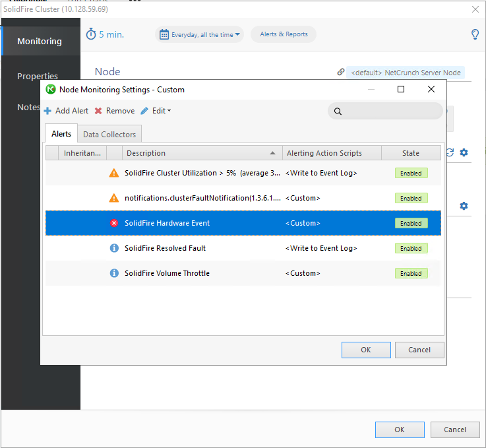Open the Everyday, all the time dropdown
Screen dimensions: 486x448
(199, 34)
